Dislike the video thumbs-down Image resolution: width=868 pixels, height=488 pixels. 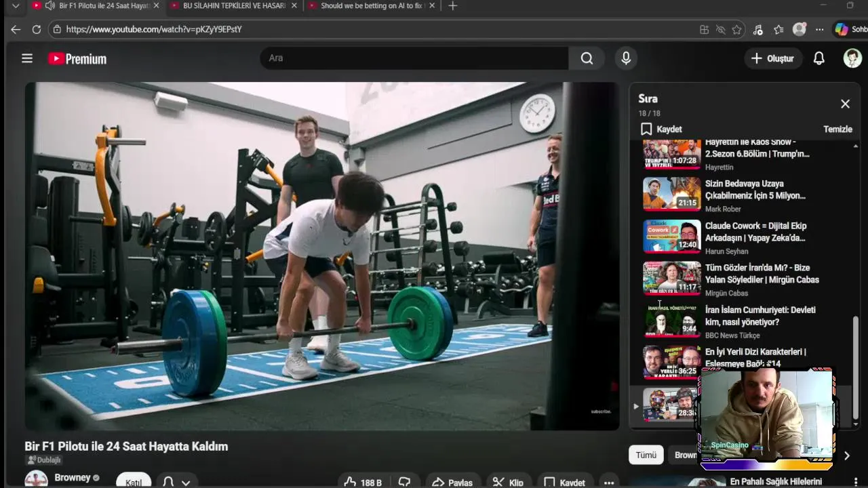point(405,482)
